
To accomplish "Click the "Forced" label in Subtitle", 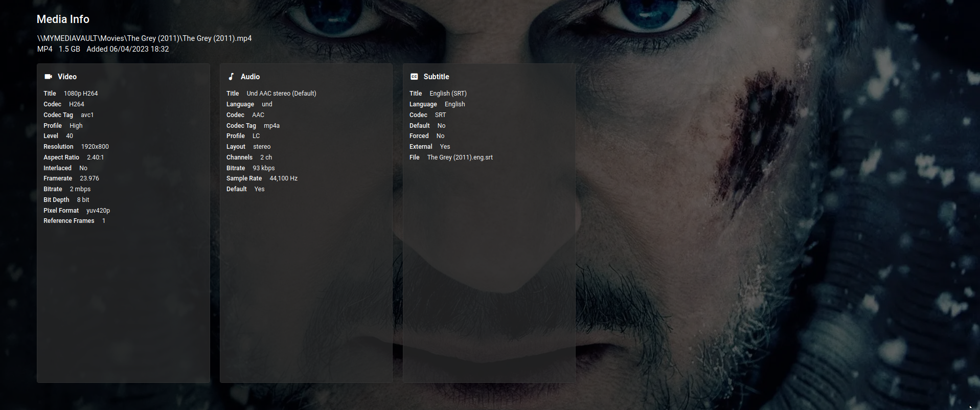I will [419, 136].
